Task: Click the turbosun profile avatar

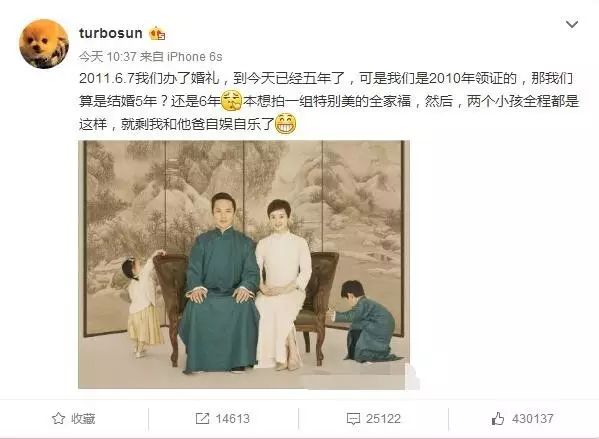Action: [x=44, y=44]
